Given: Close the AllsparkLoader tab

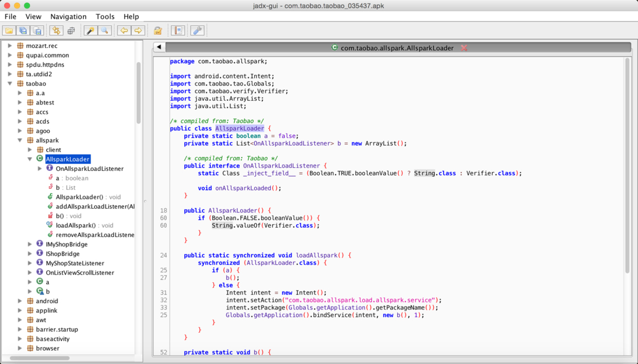Looking at the screenshot, I should 464,48.
